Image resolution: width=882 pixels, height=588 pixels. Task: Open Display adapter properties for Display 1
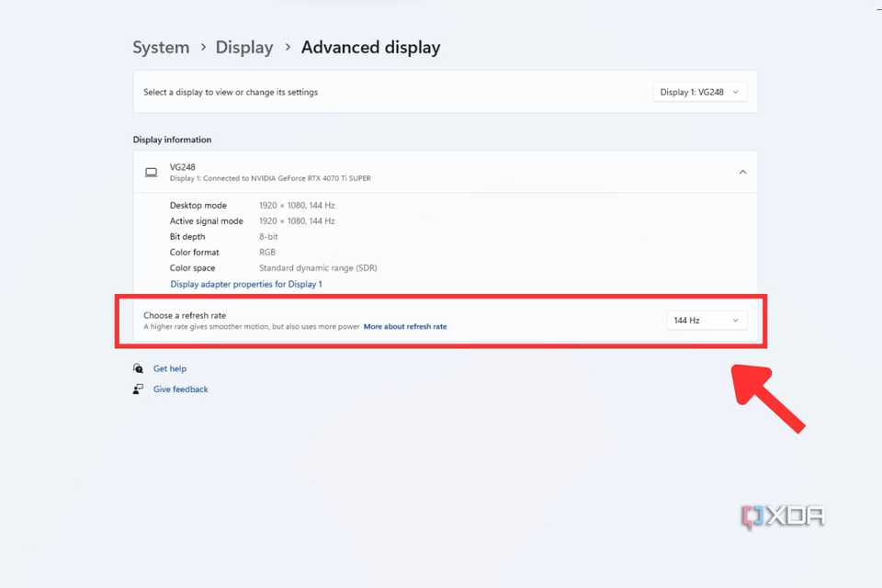click(245, 284)
